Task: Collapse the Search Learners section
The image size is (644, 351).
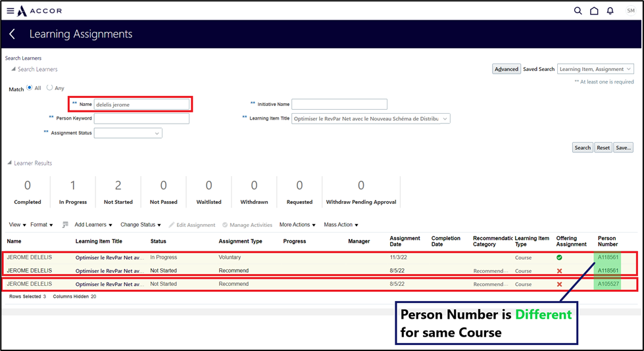Action: coord(13,69)
